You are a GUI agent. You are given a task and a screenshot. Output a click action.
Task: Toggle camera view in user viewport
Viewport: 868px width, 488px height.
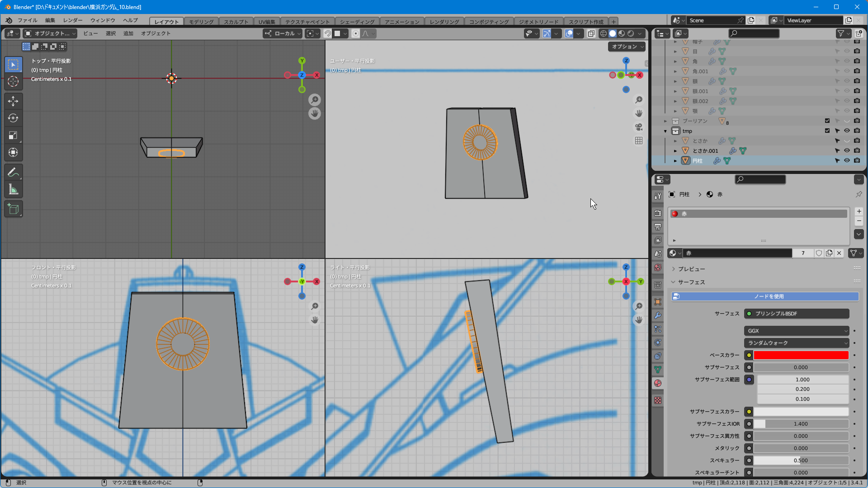pyautogui.click(x=639, y=127)
